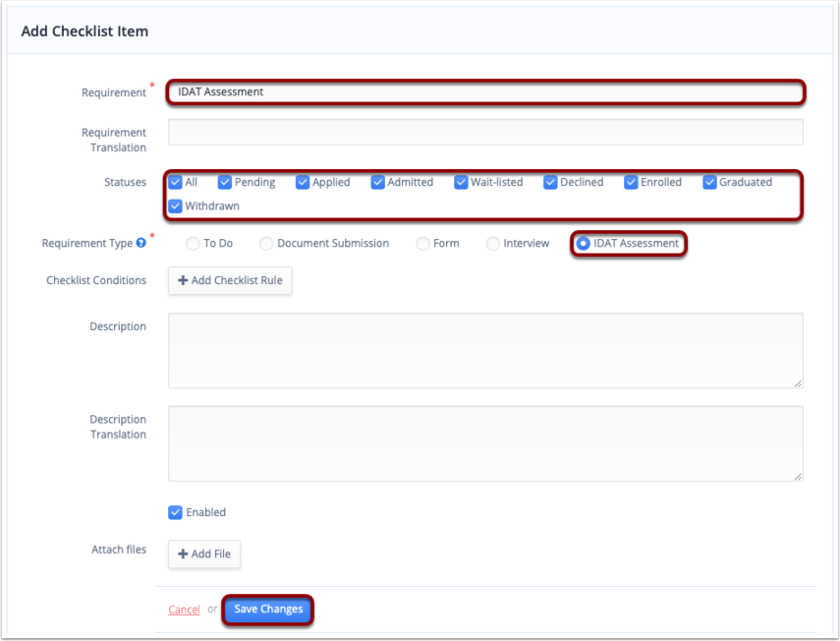Screen dimensions: 840x641
Task: Toggle the Wait-listed status checkbox
Action: click(462, 182)
